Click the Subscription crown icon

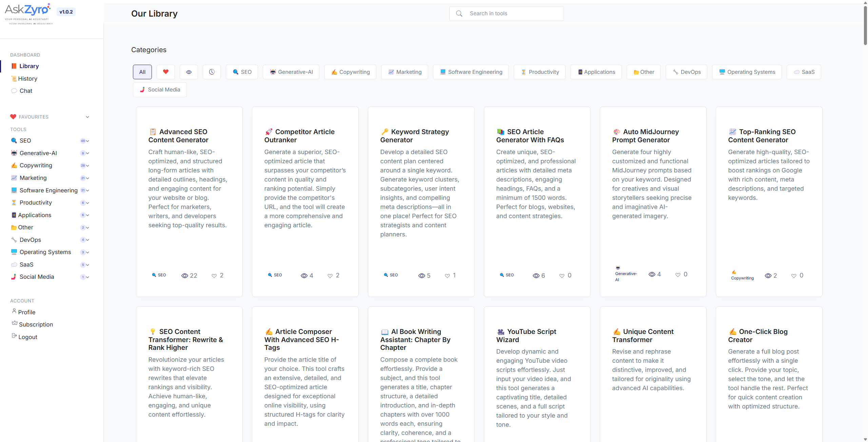[15, 323]
